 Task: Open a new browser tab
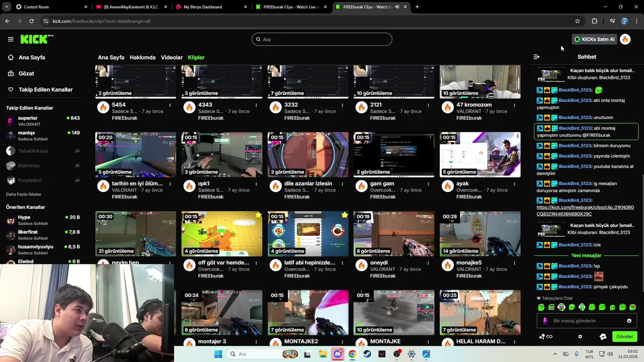pos(417,7)
